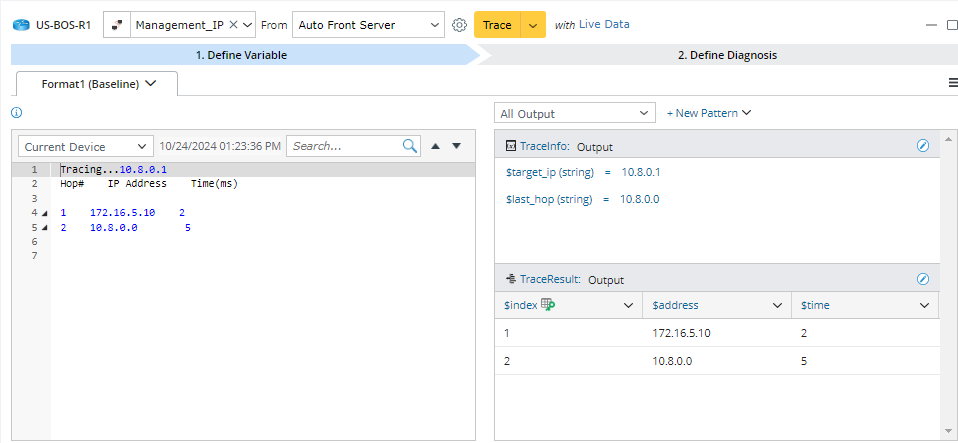
Task: Jump to previous match with up arrow
Action: (x=435, y=146)
